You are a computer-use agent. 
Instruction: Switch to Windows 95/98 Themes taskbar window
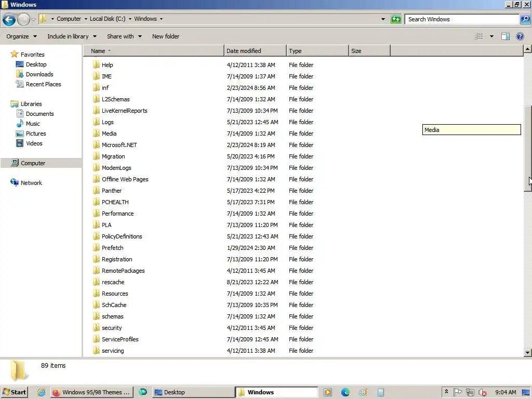coord(92,392)
